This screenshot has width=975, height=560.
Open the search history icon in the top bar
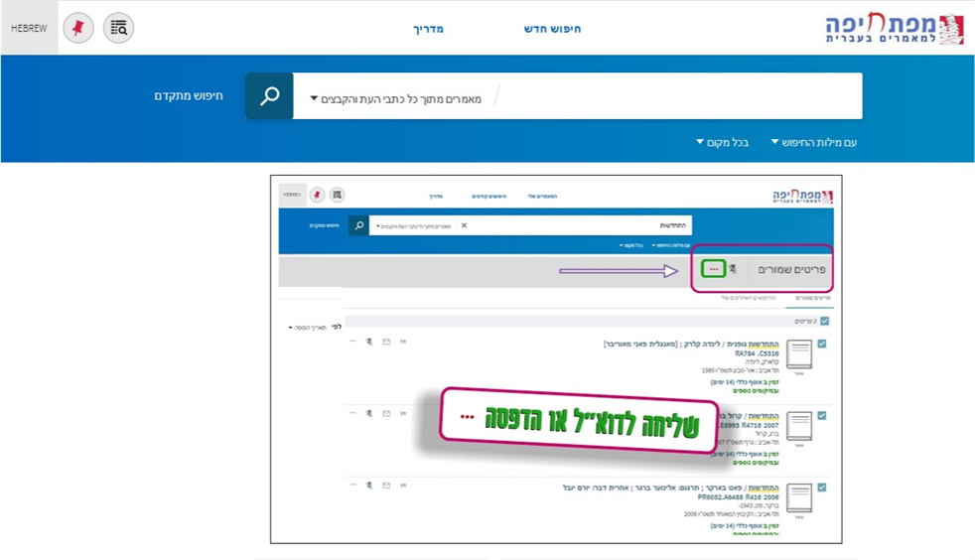pyautogui.click(x=119, y=28)
